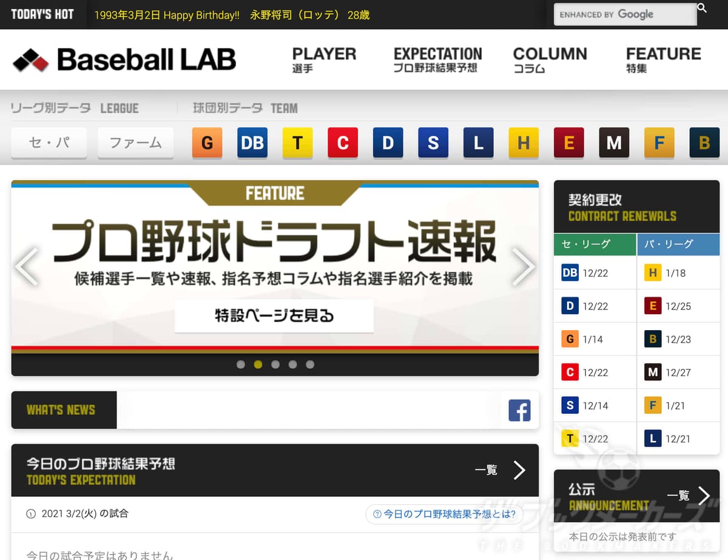This screenshot has height=560, width=728.
Task: Select the third carousel dot
Action: (275, 365)
